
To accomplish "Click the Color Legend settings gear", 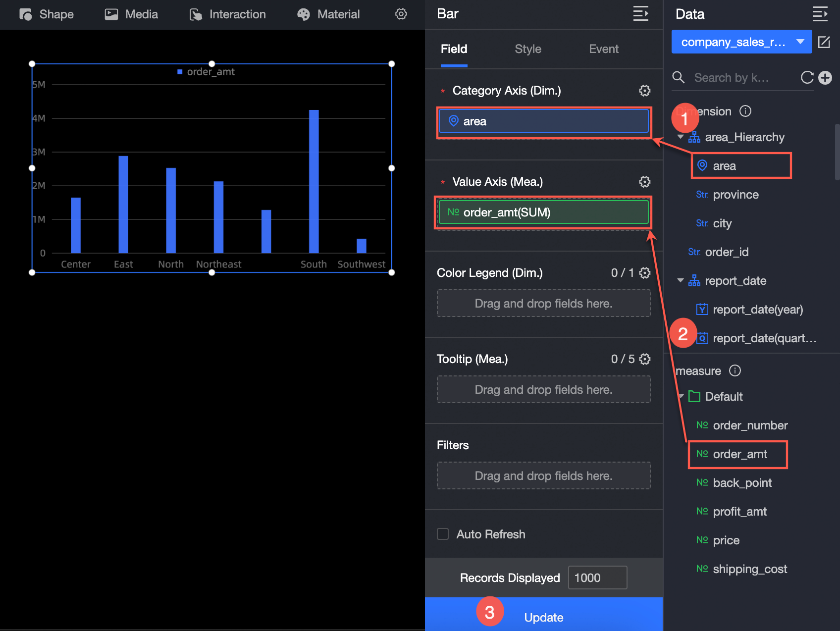I will tap(644, 273).
